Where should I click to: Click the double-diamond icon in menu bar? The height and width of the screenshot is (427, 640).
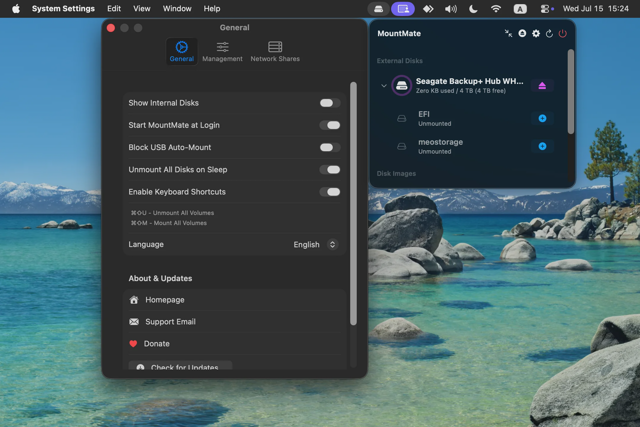tap(428, 9)
